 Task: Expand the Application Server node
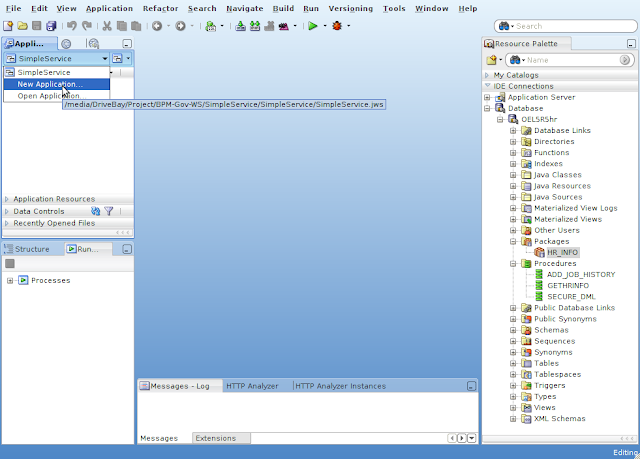point(487,97)
